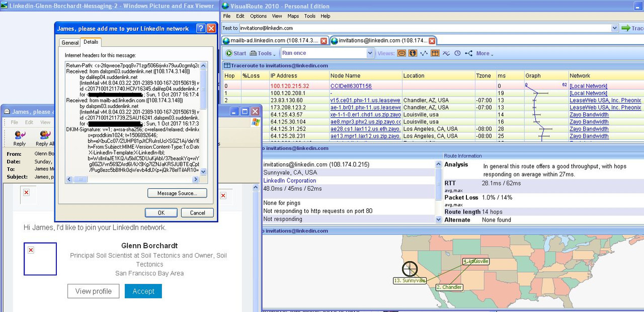Maximize the email message window
The width and height of the screenshot is (644, 312).
(245, 112)
